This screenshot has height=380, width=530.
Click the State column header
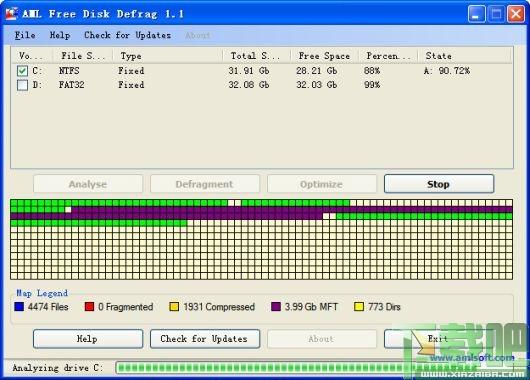[464, 56]
